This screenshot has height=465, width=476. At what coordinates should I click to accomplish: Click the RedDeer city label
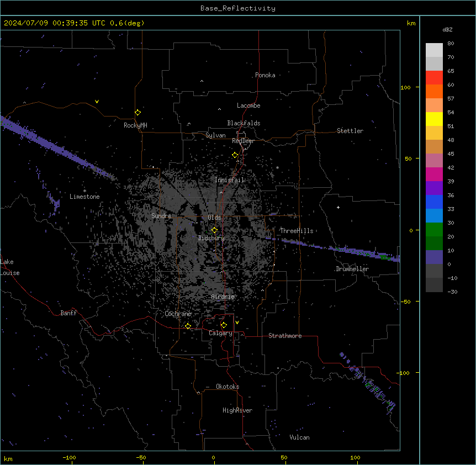click(x=243, y=141)
